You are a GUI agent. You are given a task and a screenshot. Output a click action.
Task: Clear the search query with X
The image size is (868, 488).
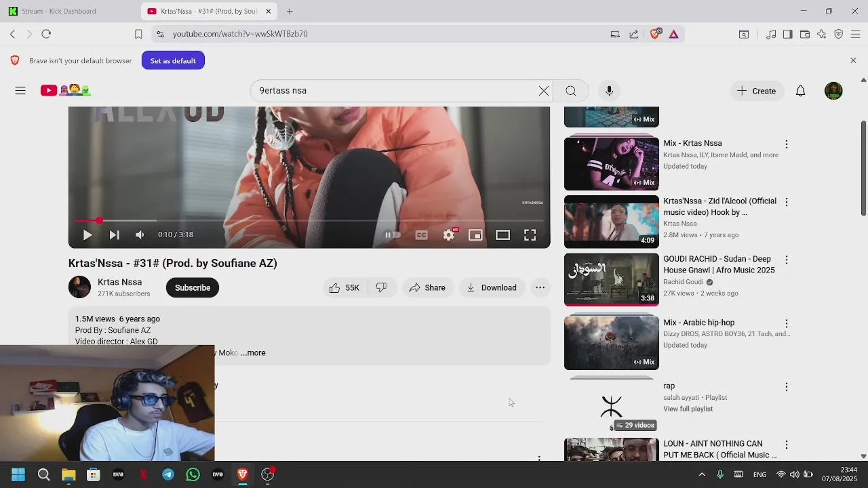[x=544, y=91]
